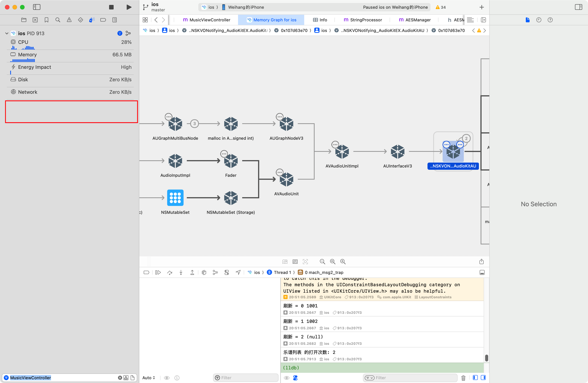Screen dimensions: 588x383
Task: Open the Report navigator
Action: pos(115,20)
